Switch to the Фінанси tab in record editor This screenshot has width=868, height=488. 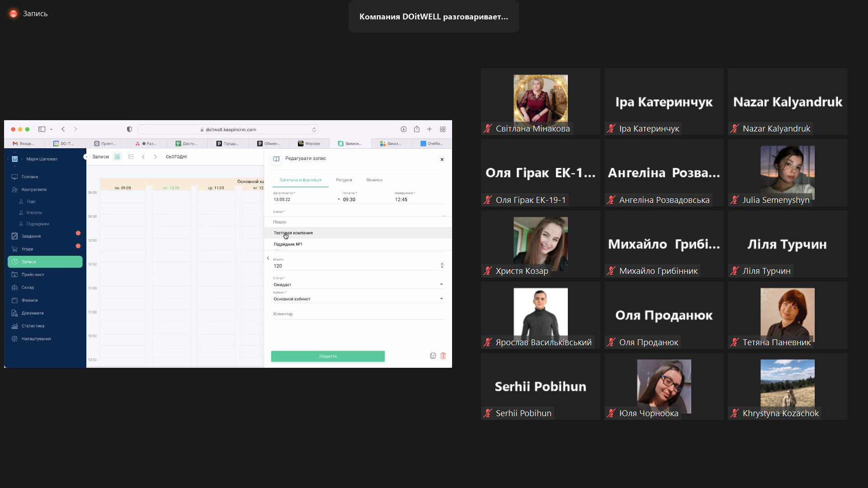374,180
